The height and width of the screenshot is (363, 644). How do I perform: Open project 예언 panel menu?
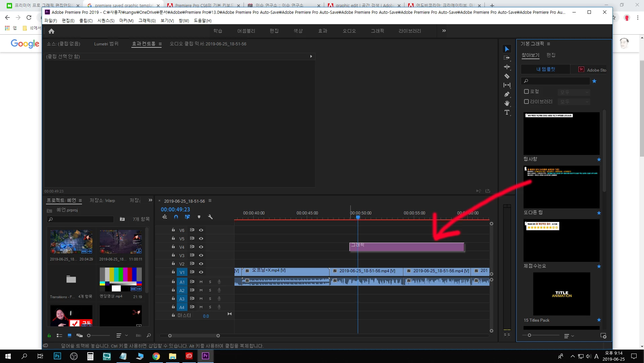click(80, 201)
